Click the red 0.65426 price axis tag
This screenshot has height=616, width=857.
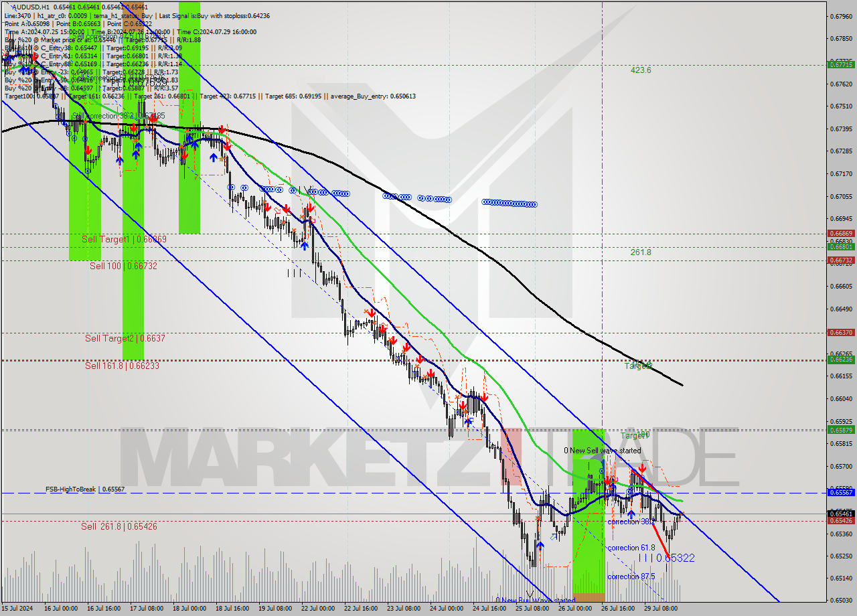click(840, 521)
